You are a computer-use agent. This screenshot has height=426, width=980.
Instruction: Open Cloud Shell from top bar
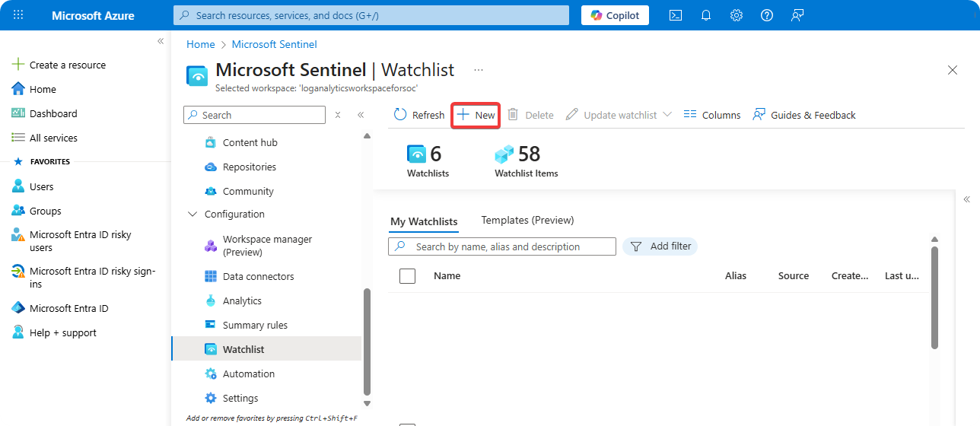coord(675,15)
